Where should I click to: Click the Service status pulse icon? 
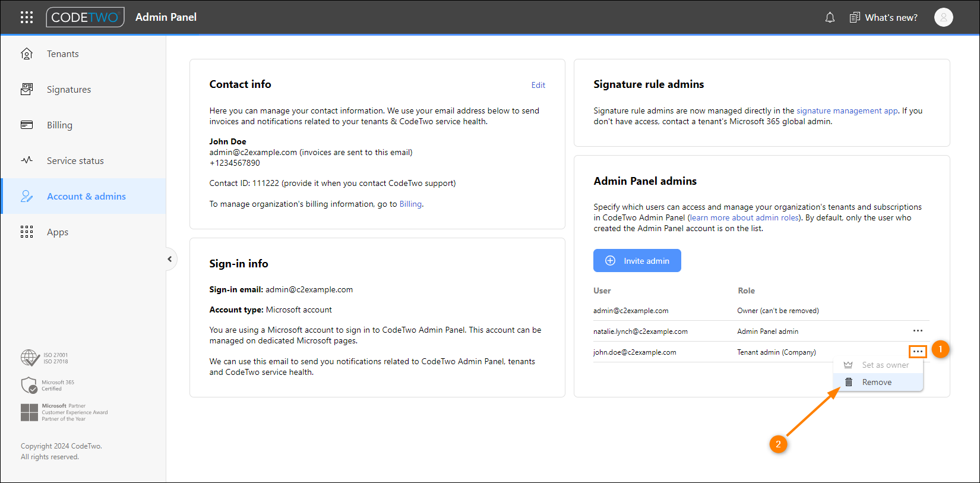point(27,160)
